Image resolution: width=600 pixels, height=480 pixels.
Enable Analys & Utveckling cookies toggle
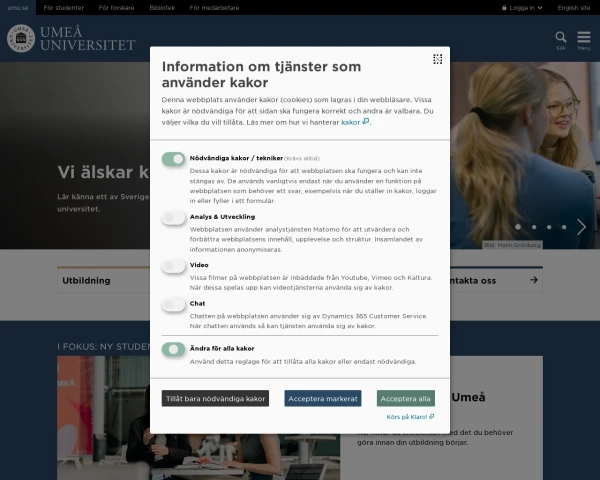pos(174,217)
